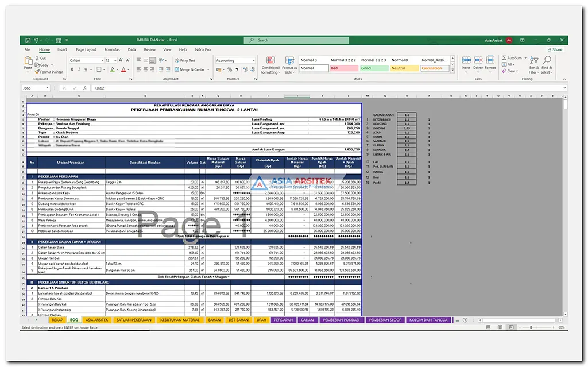Select the REKAP sheet tab
This screenshot has height=367, width=588.
pyautogui.click(x=57, y=320)
